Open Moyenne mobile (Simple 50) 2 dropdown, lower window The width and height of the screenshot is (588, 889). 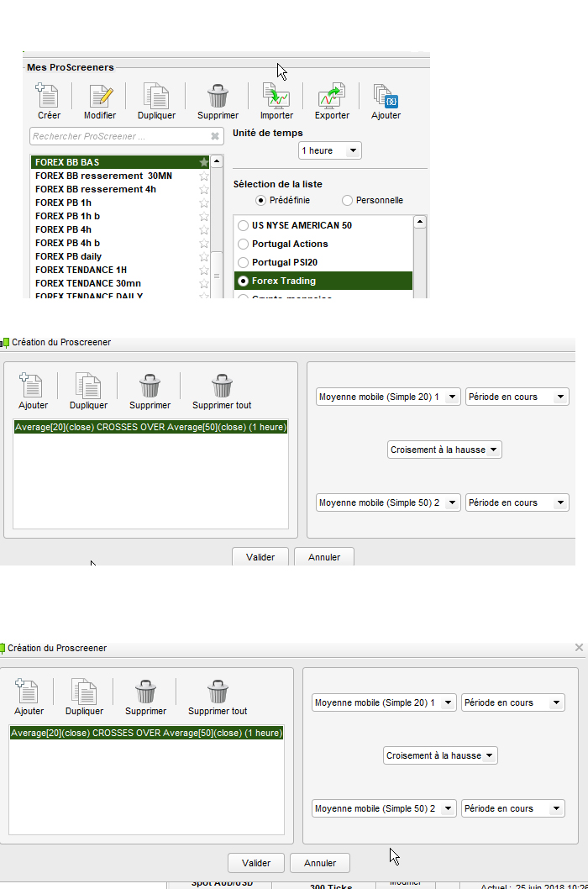tap(384, 808)
